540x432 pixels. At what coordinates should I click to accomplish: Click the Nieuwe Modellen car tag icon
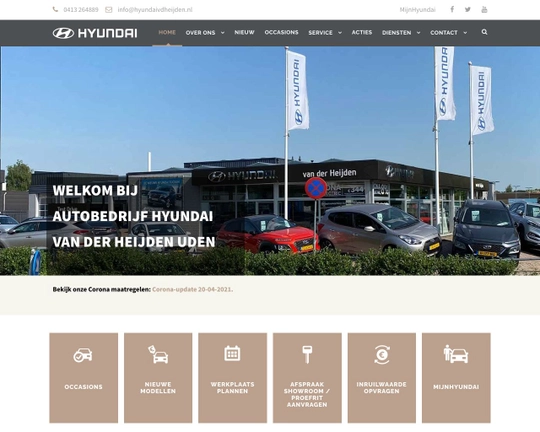tap(158, 354)
